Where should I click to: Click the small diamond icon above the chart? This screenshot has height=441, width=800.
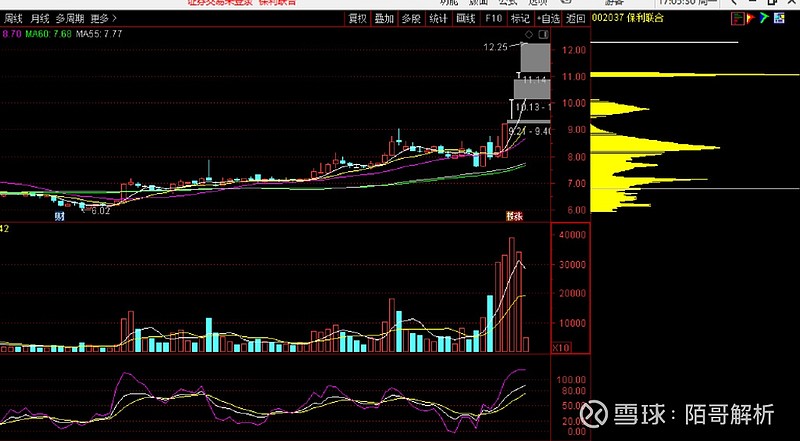(x=529, y=34)
